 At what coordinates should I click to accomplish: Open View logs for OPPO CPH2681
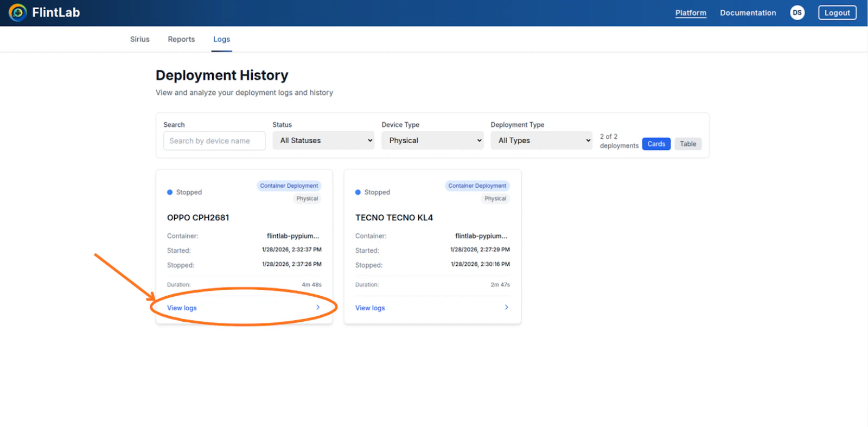point(182,308)
